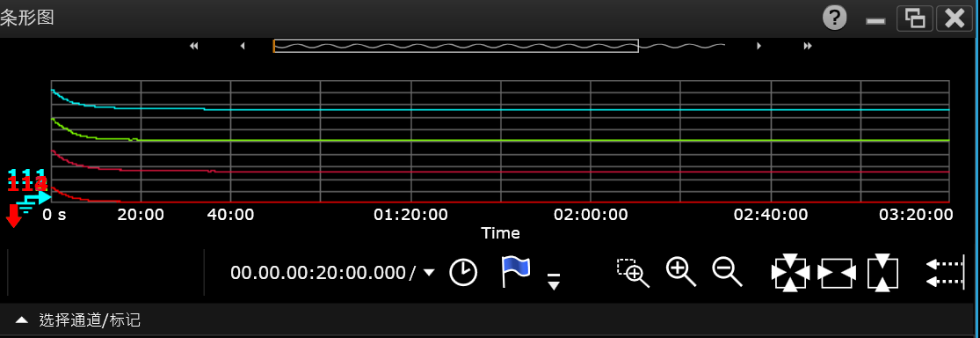Jump to start with the double left arrow
Viewport: 980px width, 338px height.
click(193, 46)
